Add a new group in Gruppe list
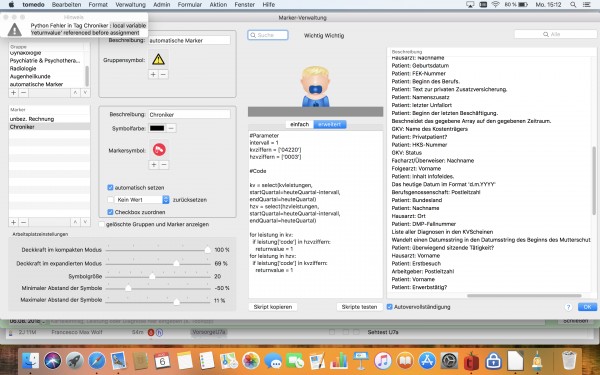Image resolution: width=600 pixels, height=375 pixels. 13,93
